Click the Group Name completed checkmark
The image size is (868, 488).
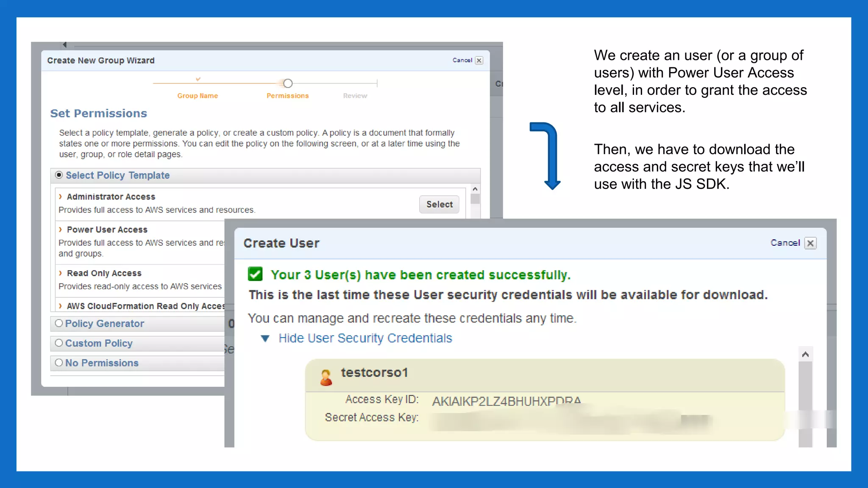point(198,79)
